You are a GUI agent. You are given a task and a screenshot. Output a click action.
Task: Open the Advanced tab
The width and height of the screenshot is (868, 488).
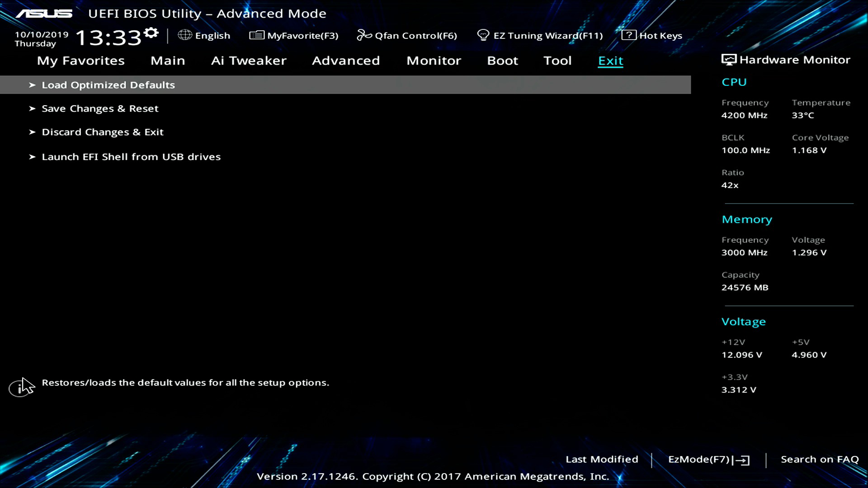pos(346,61)
